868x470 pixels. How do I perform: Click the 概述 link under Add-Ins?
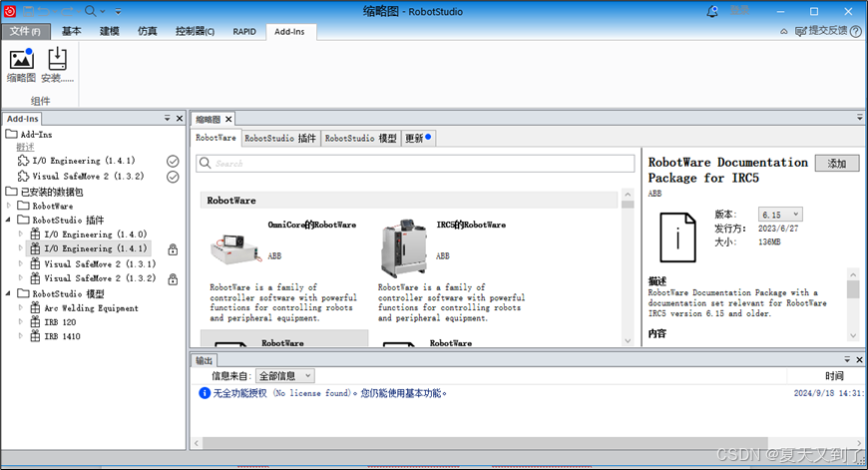pos(25,148)
